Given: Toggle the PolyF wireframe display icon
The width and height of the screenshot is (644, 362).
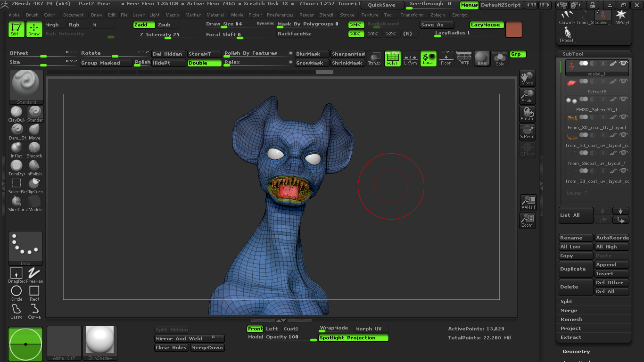Looking at the screenshot, I should pyautogui.click(x=392, y=58).
